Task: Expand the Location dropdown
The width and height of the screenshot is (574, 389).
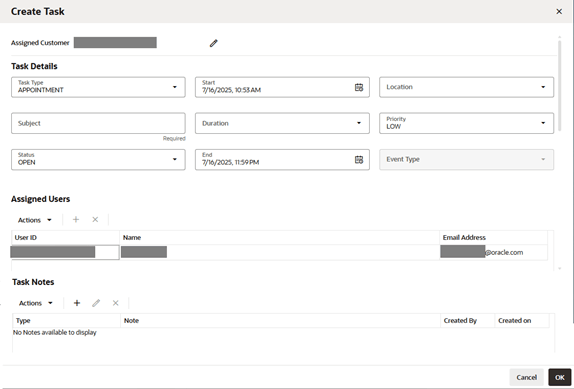Action: [466, 87]
